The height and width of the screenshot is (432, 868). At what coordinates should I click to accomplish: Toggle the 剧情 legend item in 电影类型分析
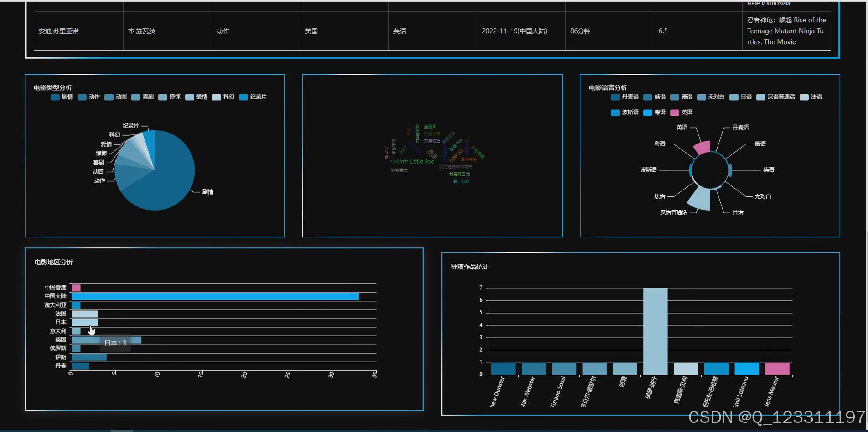(x=62, y=97)
